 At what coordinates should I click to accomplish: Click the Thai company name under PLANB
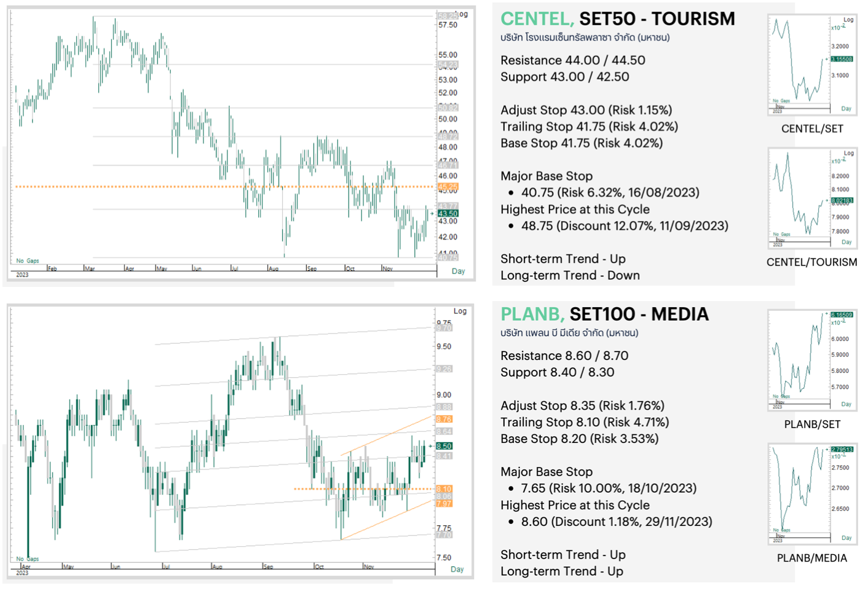(x=569, y=333)
